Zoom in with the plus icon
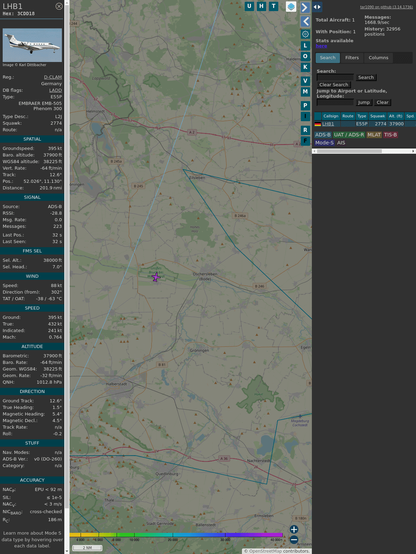The height and width of the screenshot is (554, 416). (x=294, y=529)
